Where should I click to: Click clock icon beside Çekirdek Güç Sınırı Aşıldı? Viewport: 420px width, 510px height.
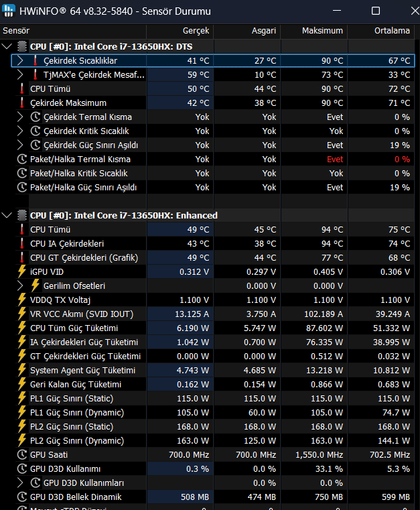coord(35,145)
